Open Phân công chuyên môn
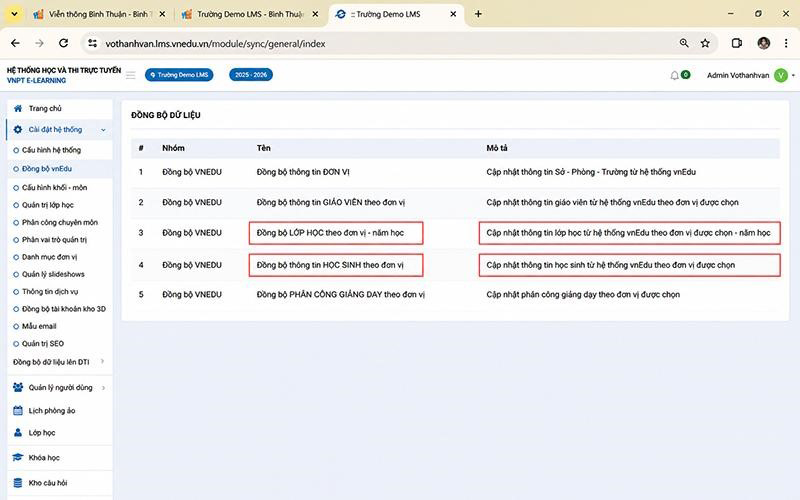The width and height of the screenshot is (800, 500). (60, 222)
